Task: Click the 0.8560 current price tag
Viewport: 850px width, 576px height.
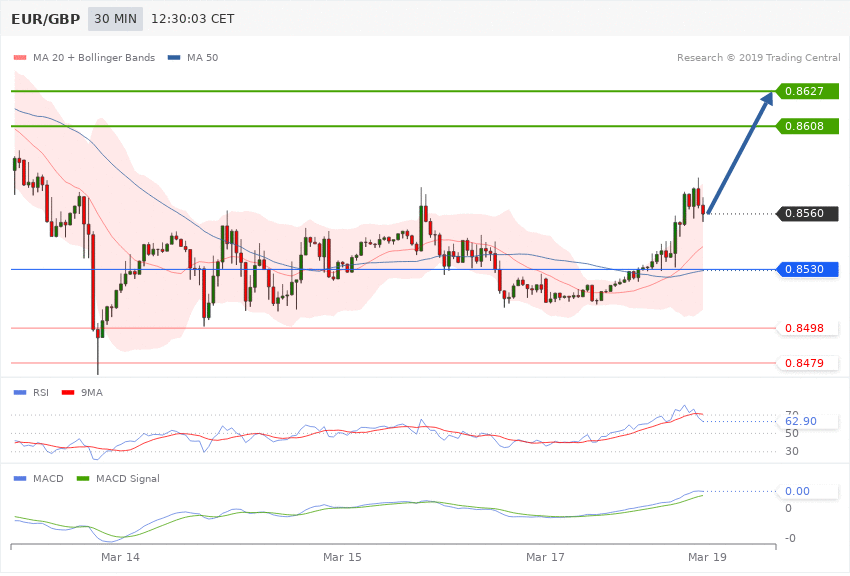Action: pos(808,213)
